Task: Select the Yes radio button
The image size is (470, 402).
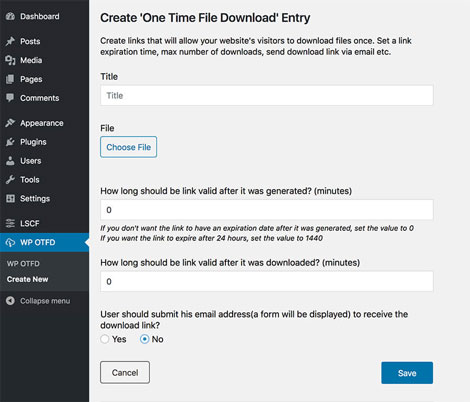Action: coord(105,339)
